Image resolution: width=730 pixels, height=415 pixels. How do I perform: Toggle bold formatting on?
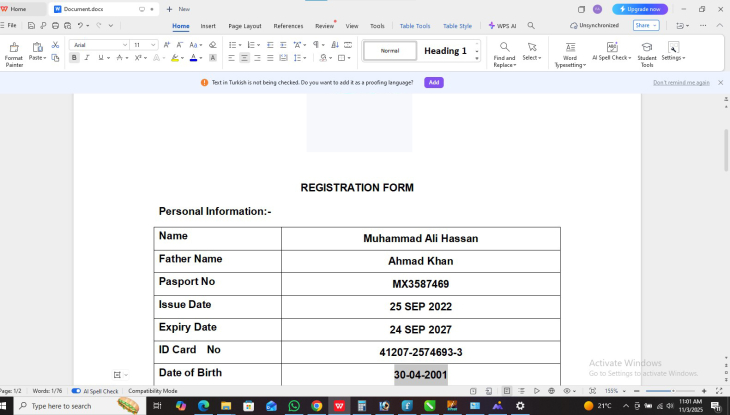tap(74, 58)
